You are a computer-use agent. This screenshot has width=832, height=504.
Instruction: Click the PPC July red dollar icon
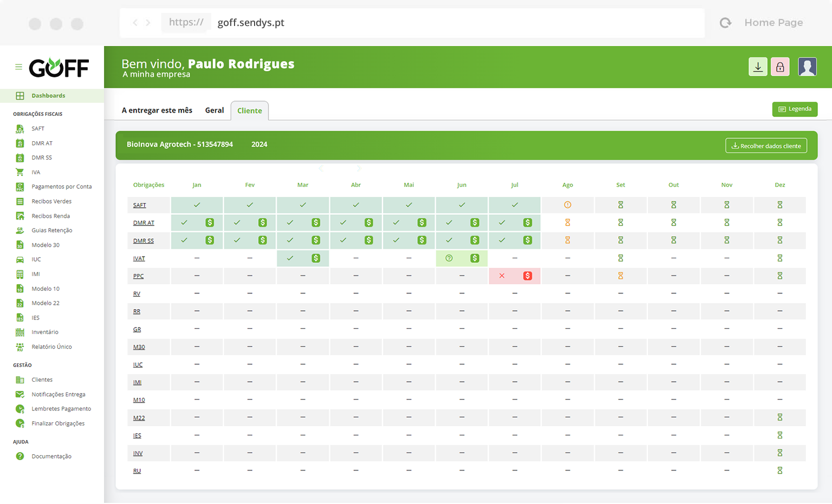point(528,276)
